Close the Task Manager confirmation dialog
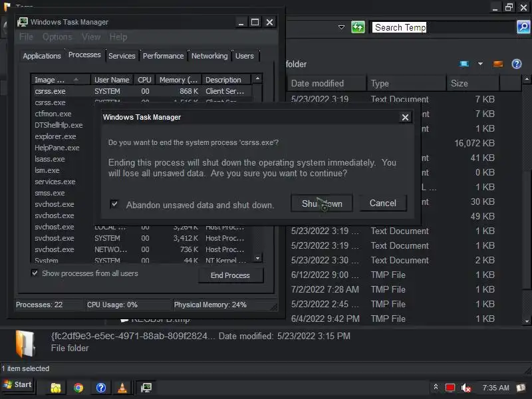532x399 pixels. point(405,118)
